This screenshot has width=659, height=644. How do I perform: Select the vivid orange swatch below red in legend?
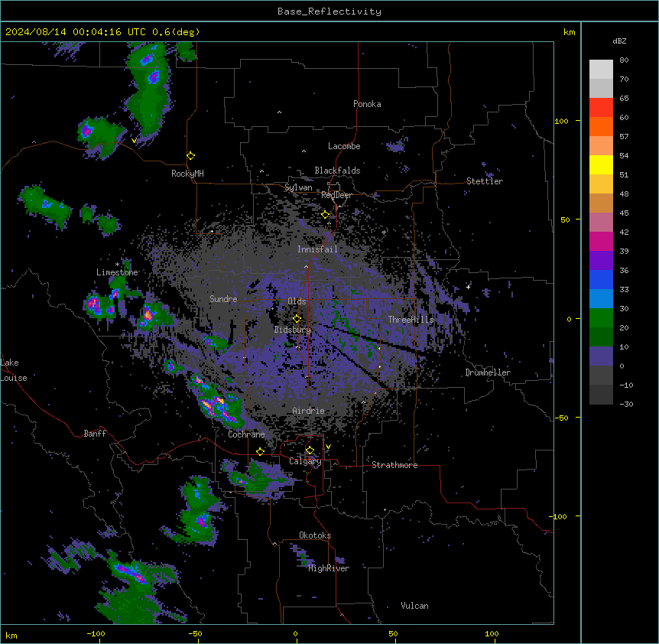click(601, 126)
